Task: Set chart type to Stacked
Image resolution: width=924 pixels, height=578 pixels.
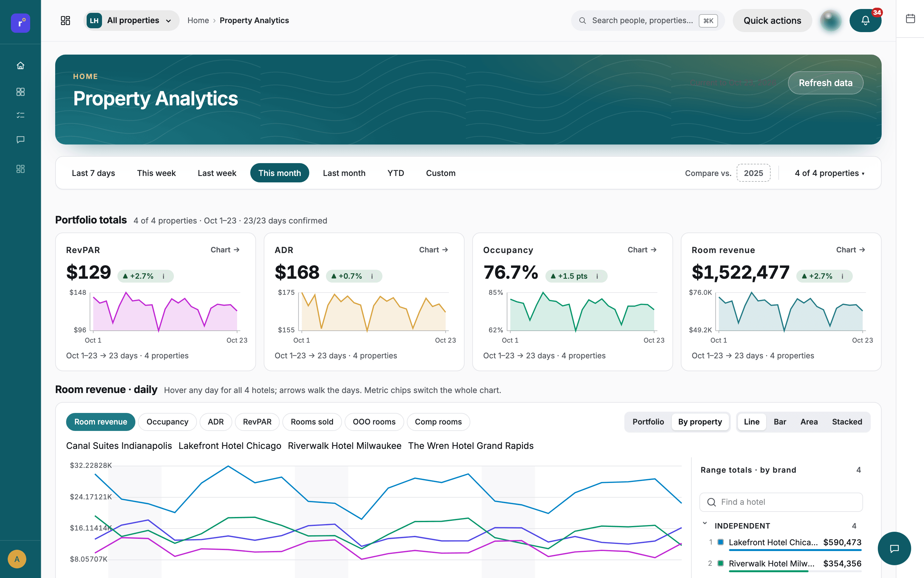Action: (x=847, y=422)
